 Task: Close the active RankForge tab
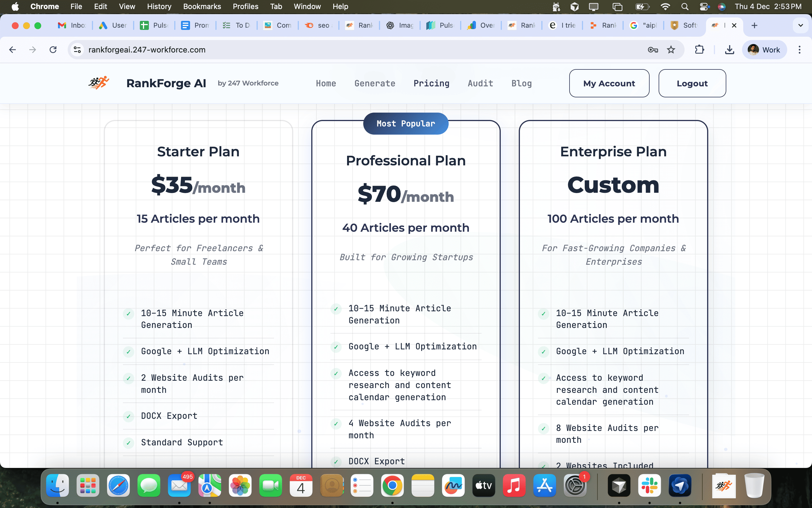click(734, 25)
